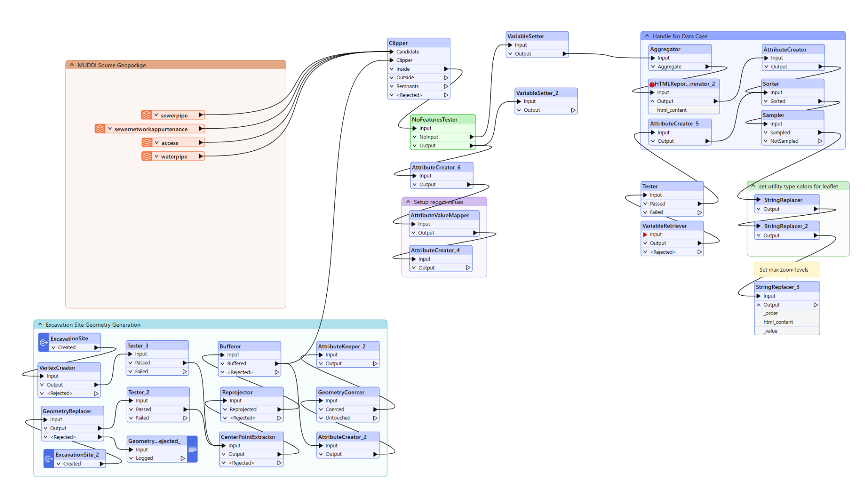
Task: Click the sewernetworkappurtenance reader icon
Action: click(x=100, y=129)
